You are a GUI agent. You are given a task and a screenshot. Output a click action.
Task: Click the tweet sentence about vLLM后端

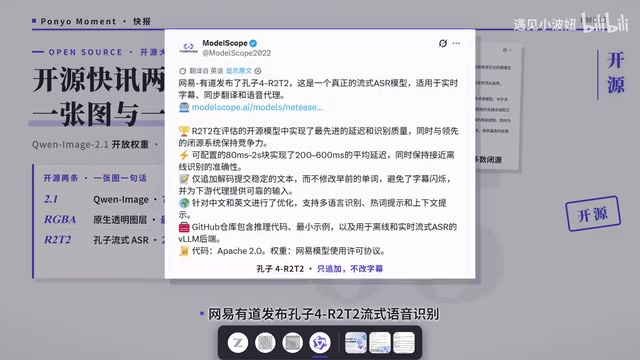(318, 233)
